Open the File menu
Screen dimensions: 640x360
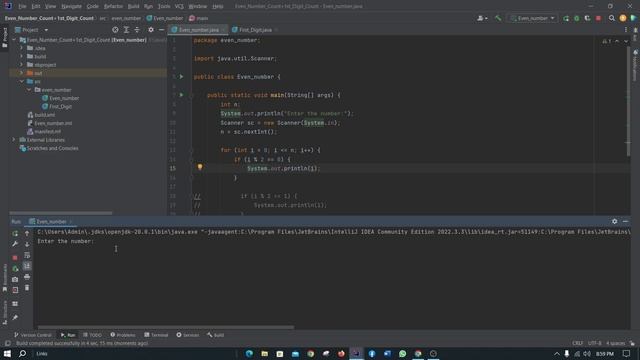pos(22,6)
